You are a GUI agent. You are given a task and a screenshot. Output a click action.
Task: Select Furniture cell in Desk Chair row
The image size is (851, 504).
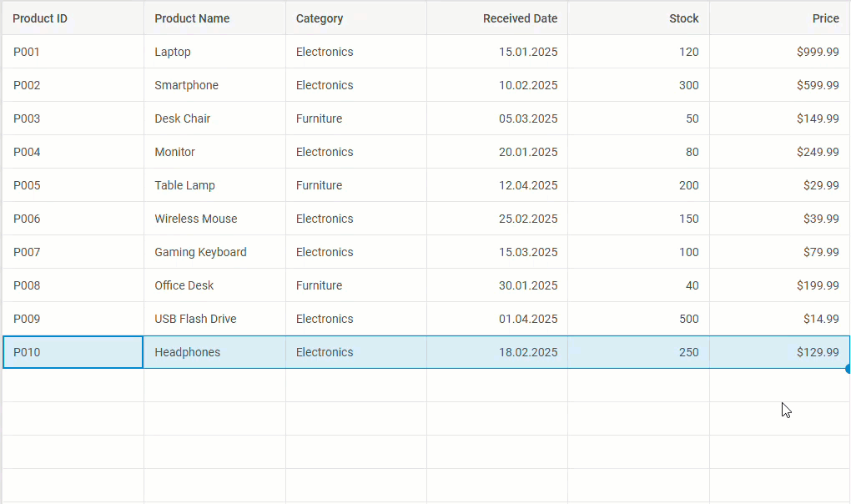point(356,118)
